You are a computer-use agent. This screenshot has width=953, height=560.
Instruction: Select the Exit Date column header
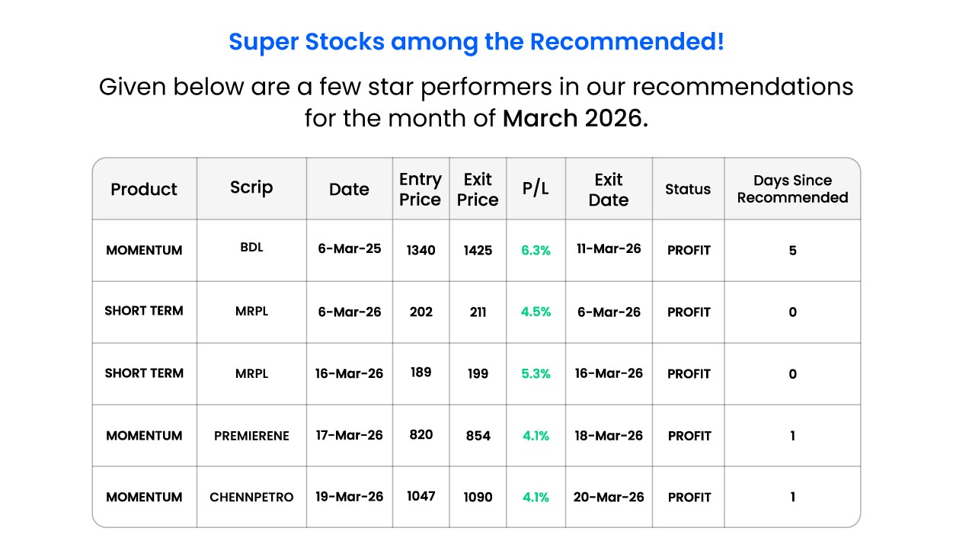click(609, 189)
